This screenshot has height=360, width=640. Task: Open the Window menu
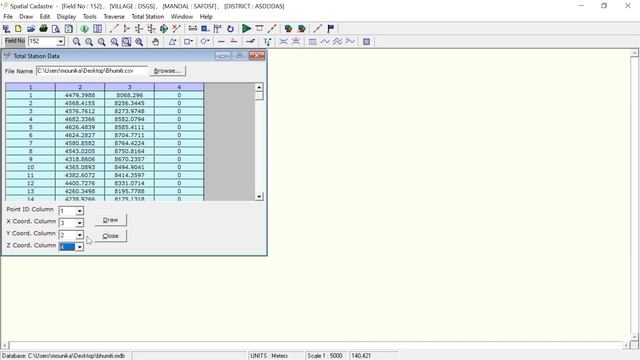tap(182, 17)
